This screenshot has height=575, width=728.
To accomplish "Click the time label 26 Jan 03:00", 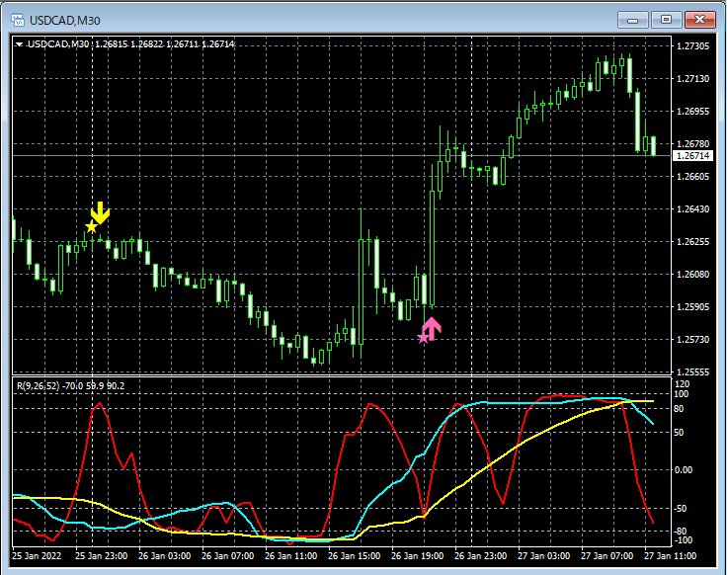I will click(164, 556).
